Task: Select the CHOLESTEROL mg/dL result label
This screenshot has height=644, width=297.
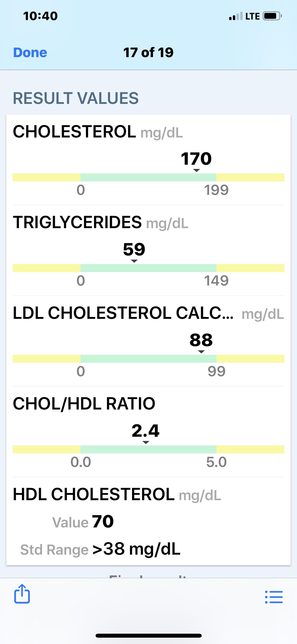Action: [x=98, y=132]
